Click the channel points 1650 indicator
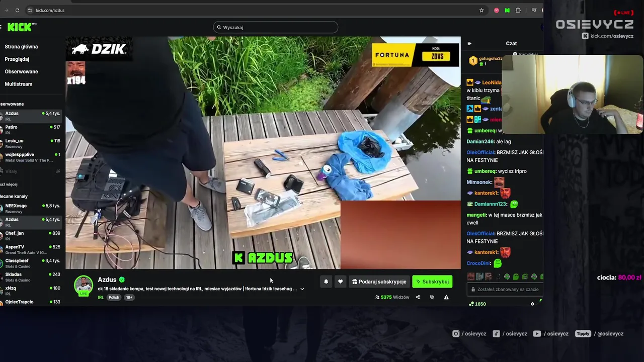Image resolution: width=644 pixels, height=362 pixels. 477,304
